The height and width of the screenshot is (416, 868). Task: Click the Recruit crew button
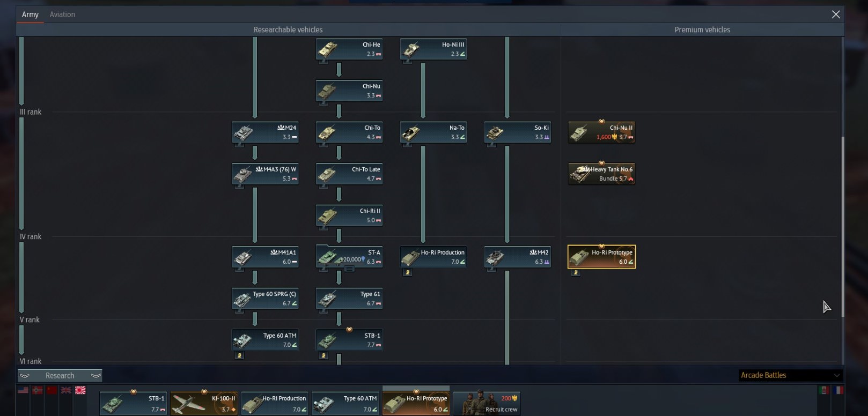tap(487, 403)
